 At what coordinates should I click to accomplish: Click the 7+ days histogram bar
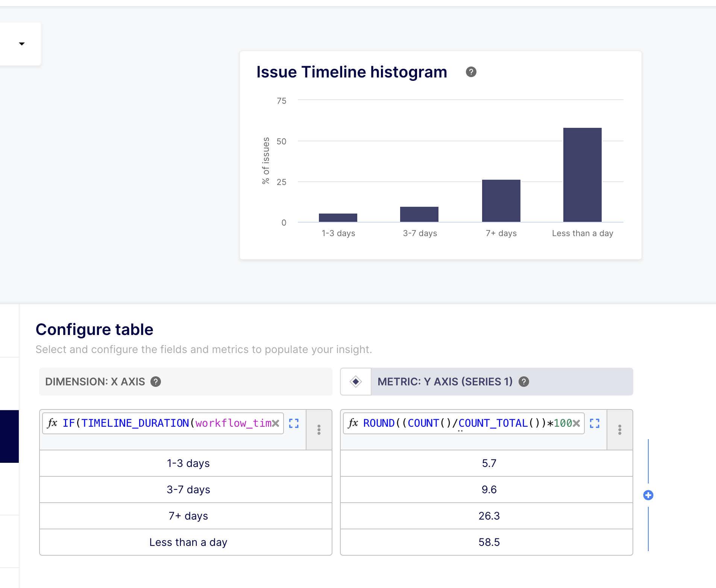pyautogui.click(x=501, y=201)
